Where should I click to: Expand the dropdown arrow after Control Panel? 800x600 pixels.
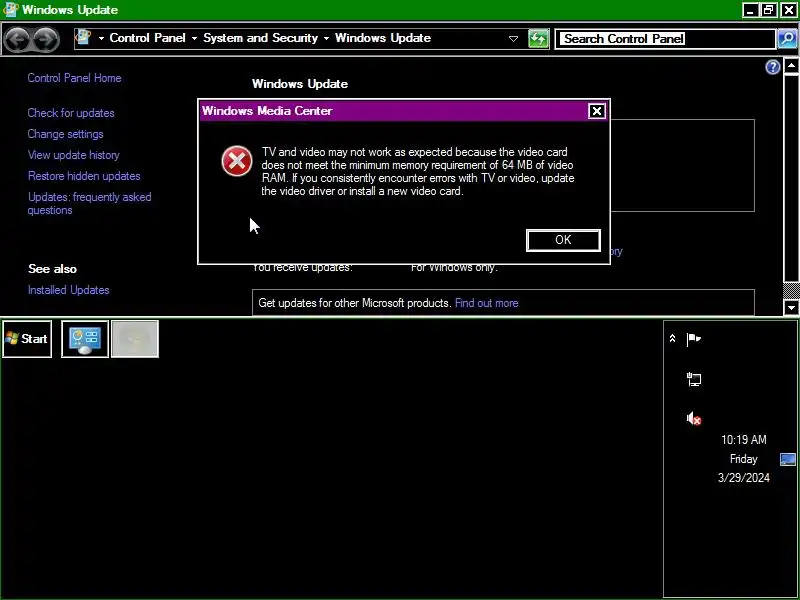click(194, 38)
